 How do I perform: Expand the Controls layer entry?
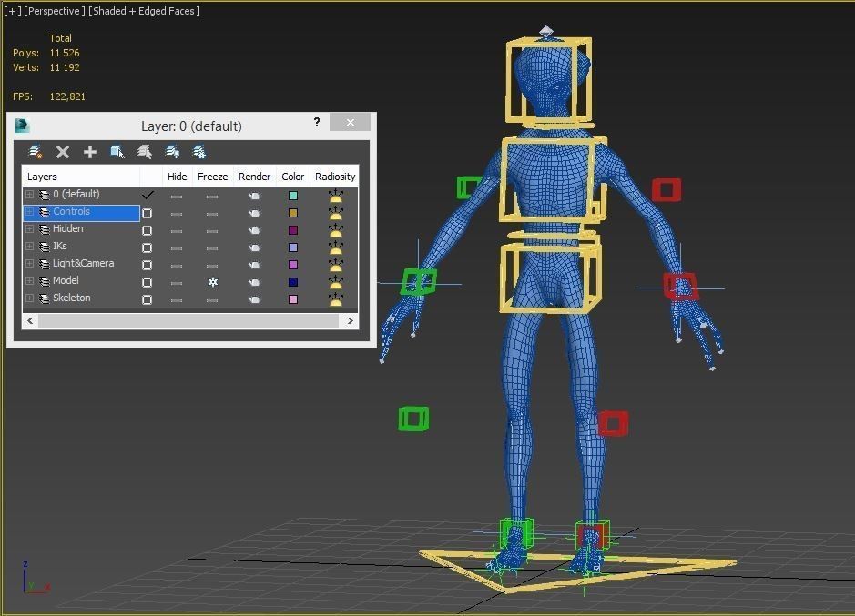coord(29,212)
